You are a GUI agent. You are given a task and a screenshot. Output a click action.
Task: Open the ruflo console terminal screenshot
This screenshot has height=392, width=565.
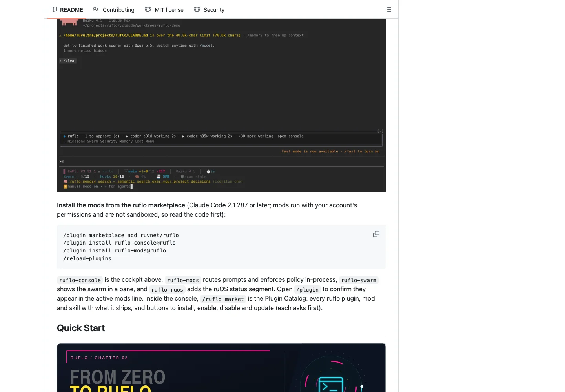click(221, 105)
